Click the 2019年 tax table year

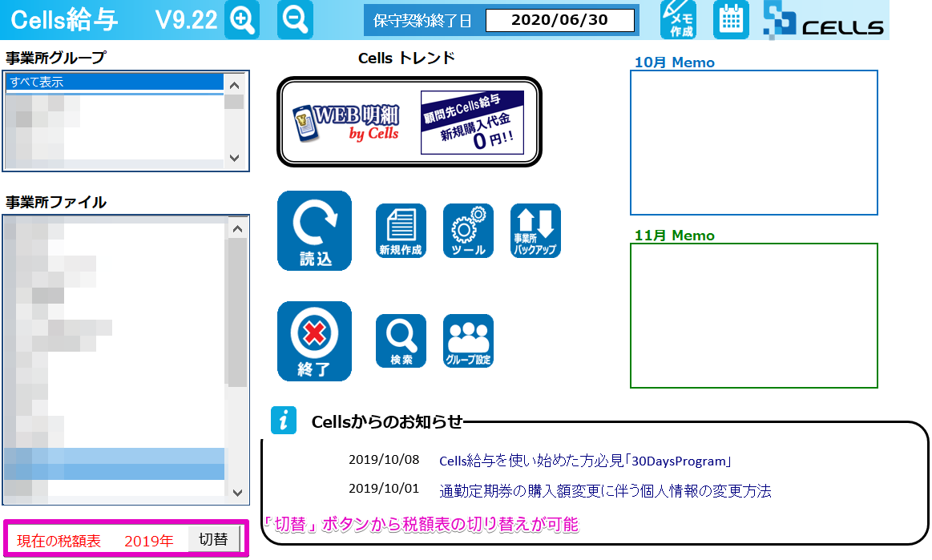[x=148, y=541]
